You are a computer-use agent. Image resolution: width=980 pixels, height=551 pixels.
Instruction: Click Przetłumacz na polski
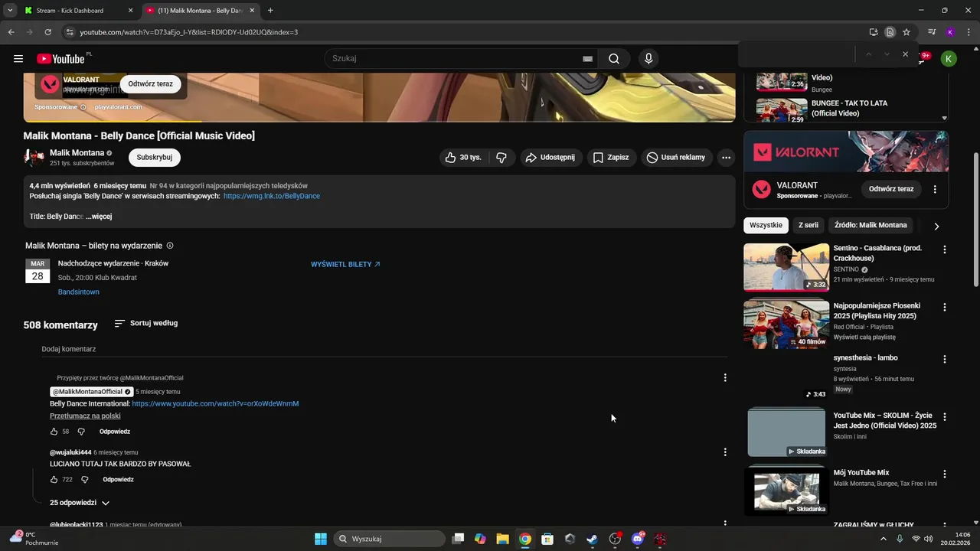pyautogui.click(x=85, y=416)
